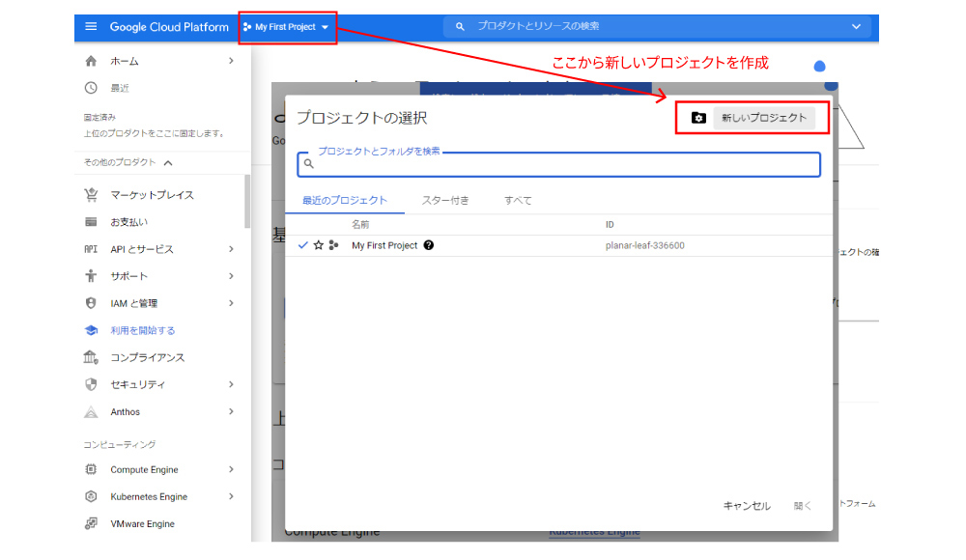The image size is (966, 560).
Task: Expand the API とサービス submenu chevron
Action: pyautogui.click(x=231, y=249)
